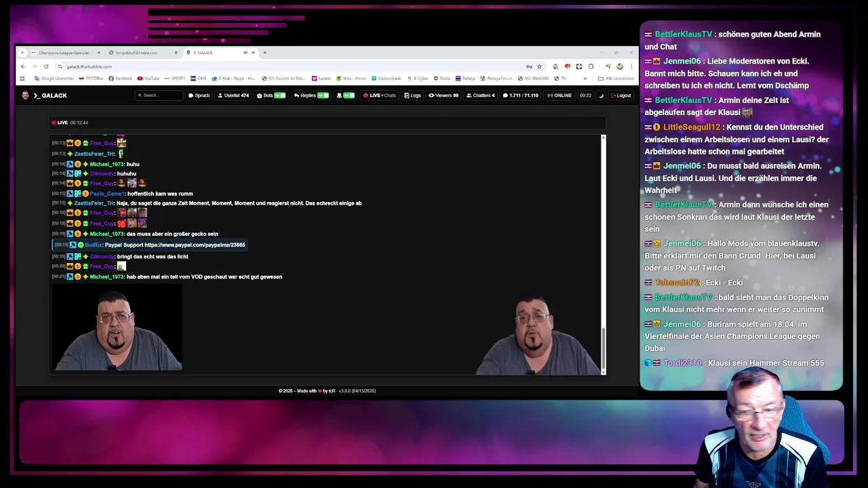Toggle dark mode moon icon

(601, 96)
